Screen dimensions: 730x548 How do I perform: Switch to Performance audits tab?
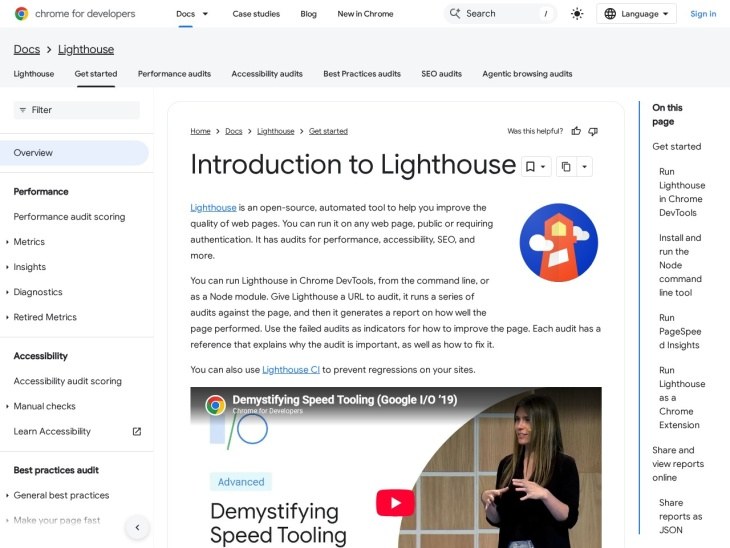(x=174, y=74)
